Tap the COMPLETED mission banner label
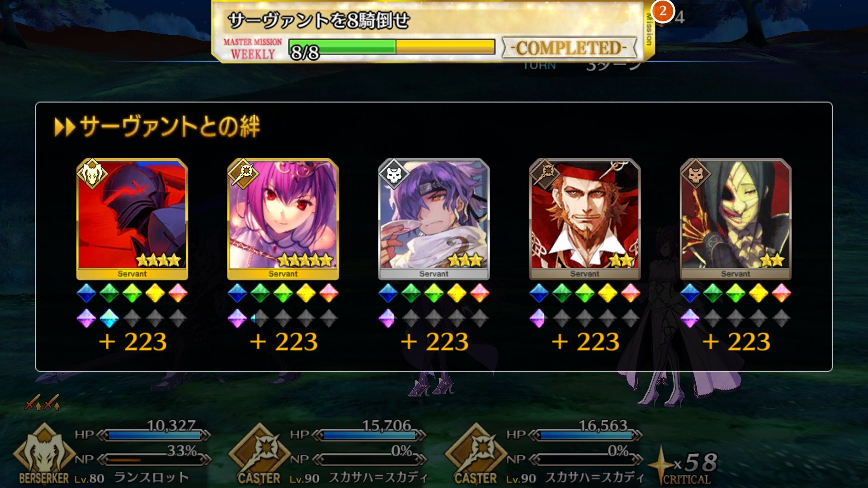Viewport: 868px width, 488px height. tap(571, 47)
